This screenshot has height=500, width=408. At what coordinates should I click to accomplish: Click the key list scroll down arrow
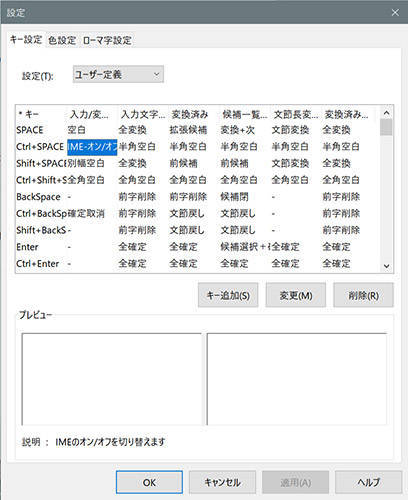point(387,266)
